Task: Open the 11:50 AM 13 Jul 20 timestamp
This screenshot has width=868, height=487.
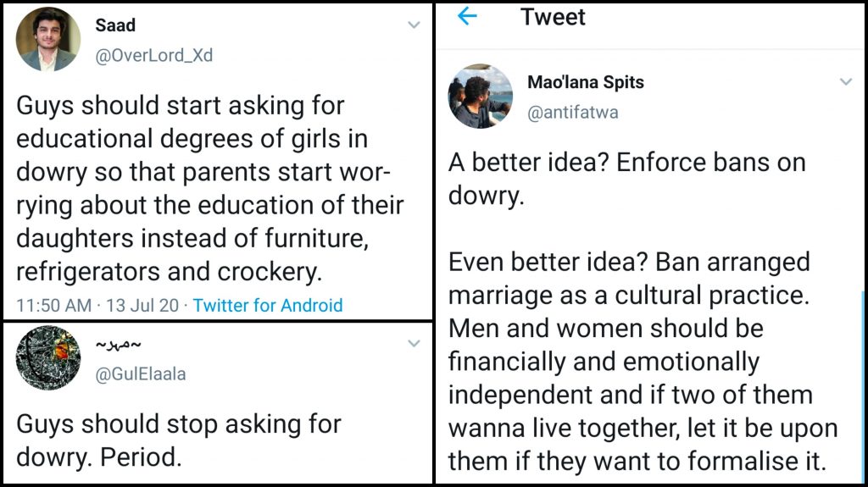Action: coord(97,305)
